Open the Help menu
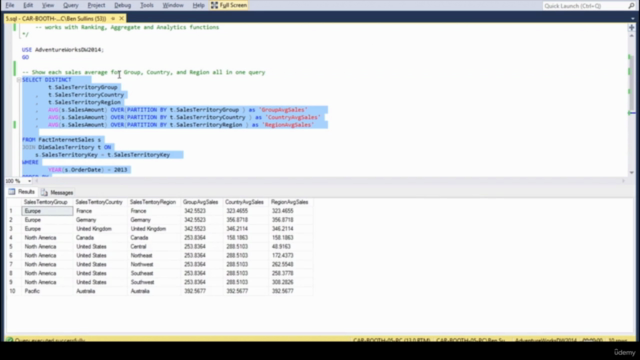Screen dimensions: 640x360 point(198,5)
